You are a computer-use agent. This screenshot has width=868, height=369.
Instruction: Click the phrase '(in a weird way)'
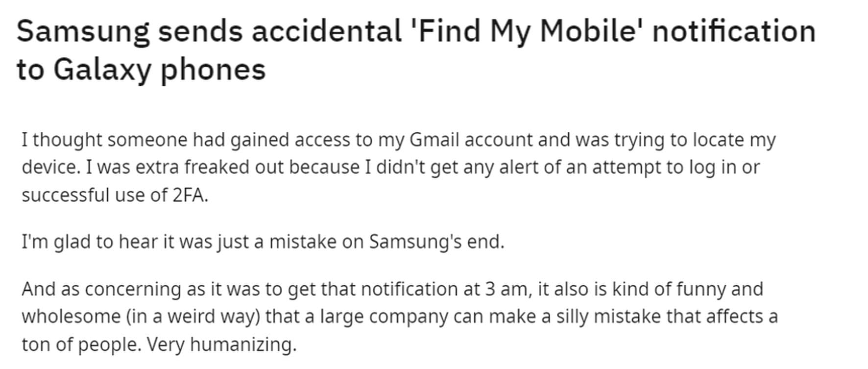tap(193, 317)
